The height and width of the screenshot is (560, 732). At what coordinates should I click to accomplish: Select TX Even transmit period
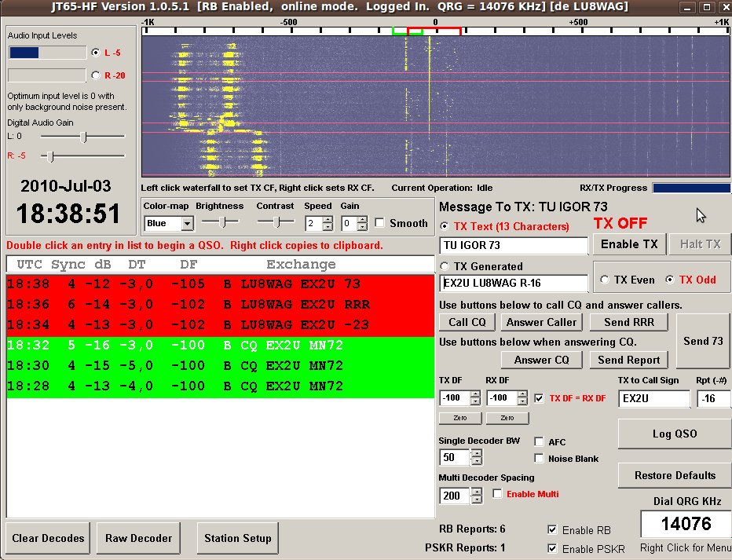[603, 280]
